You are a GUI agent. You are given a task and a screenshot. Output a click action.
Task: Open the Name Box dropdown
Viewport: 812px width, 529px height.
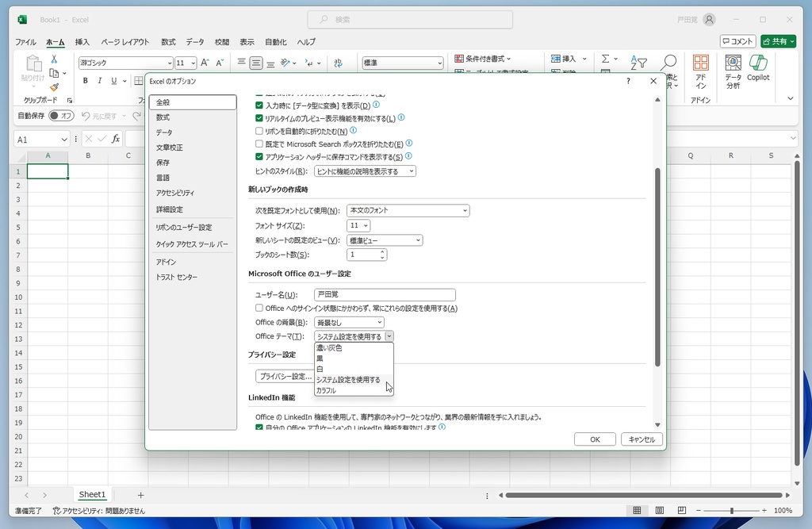63,140
